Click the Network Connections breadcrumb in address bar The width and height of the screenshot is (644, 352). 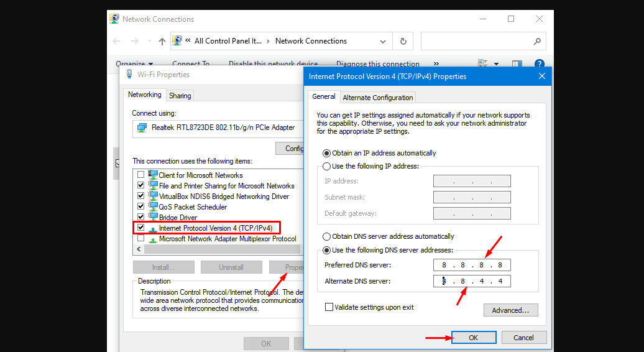tap(311, 41)
